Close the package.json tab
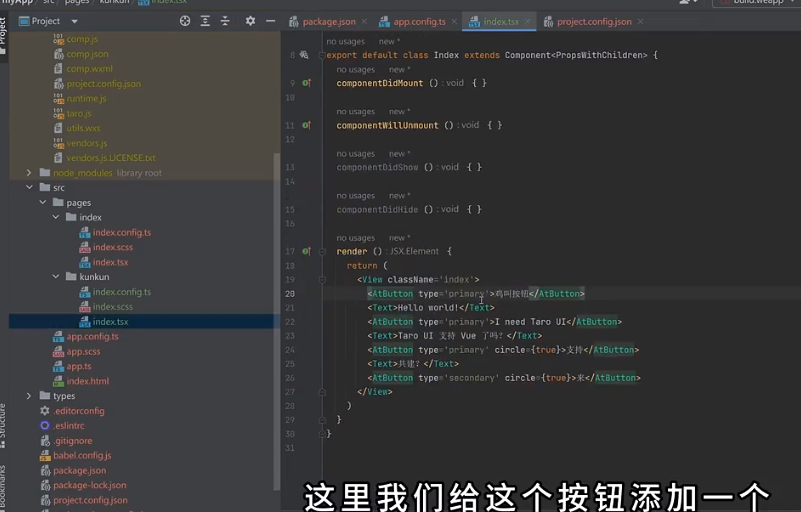Screen dimensions: 801x512 (x=364, y=21)
